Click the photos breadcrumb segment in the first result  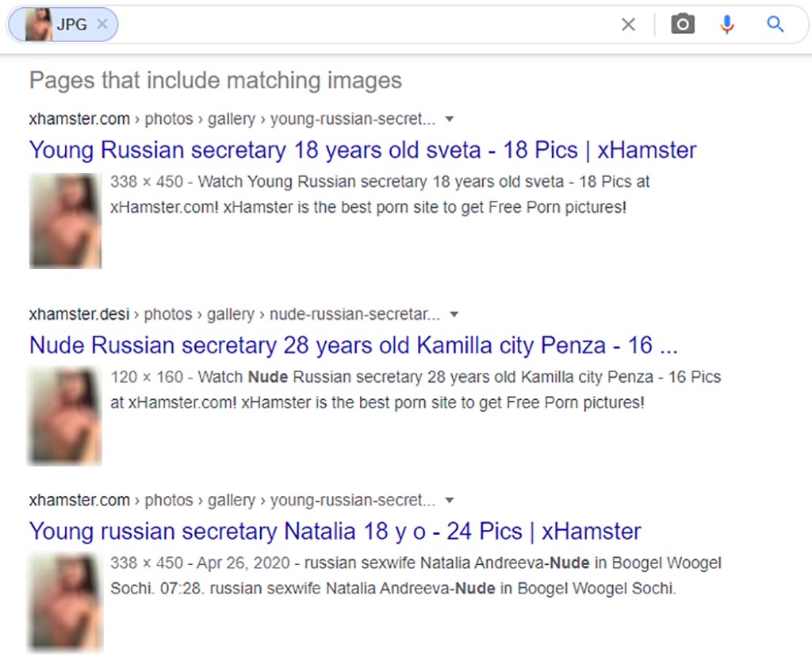(x=169, y=118)
